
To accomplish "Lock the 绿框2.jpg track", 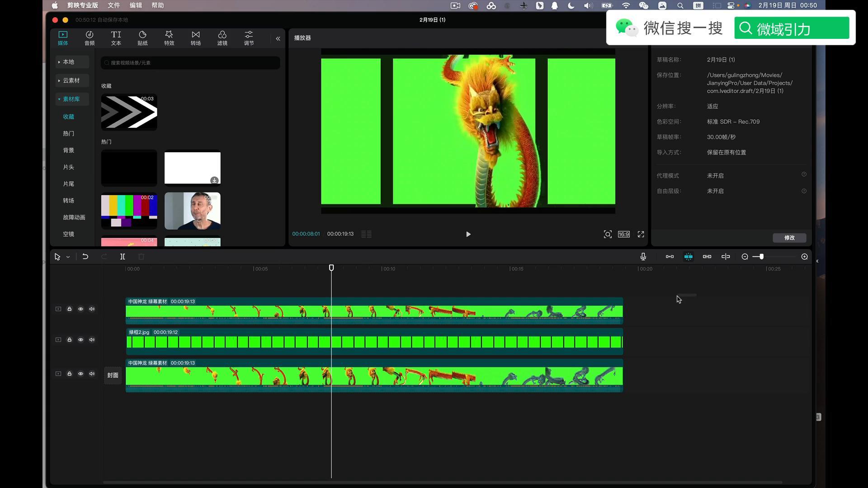I will pyautogui.click(x=70, y=340).
